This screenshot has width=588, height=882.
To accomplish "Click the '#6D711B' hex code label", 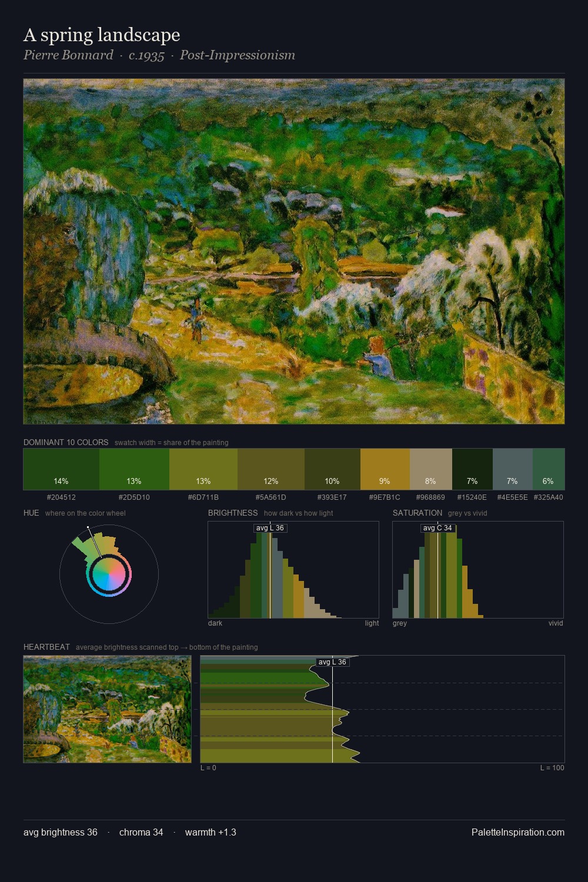I will 203,497.
